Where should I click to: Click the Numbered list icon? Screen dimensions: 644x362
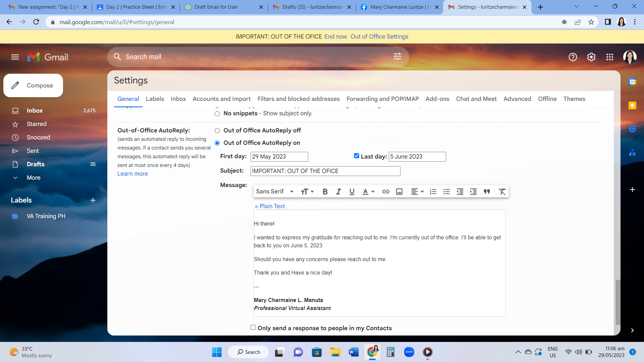point(433,192)
